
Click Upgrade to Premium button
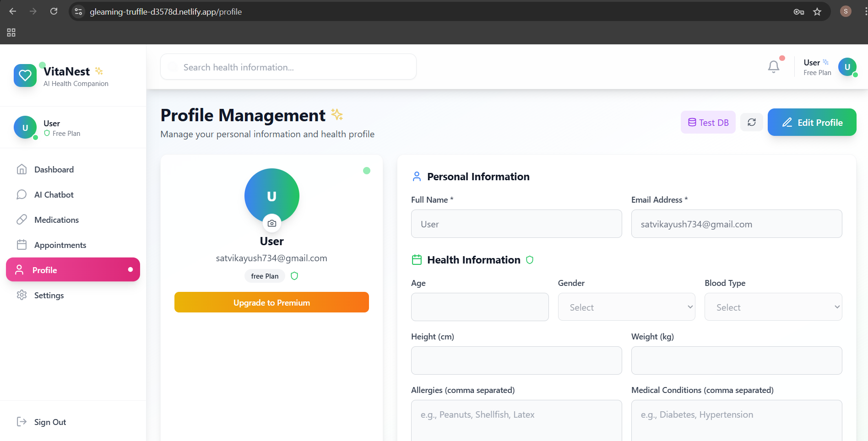tap(271, 302)
